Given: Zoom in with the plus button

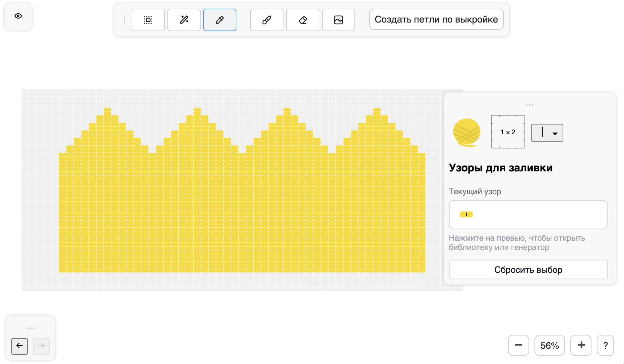Looking at the screenshot, I should pyautogui.click(x=581, y=345).
